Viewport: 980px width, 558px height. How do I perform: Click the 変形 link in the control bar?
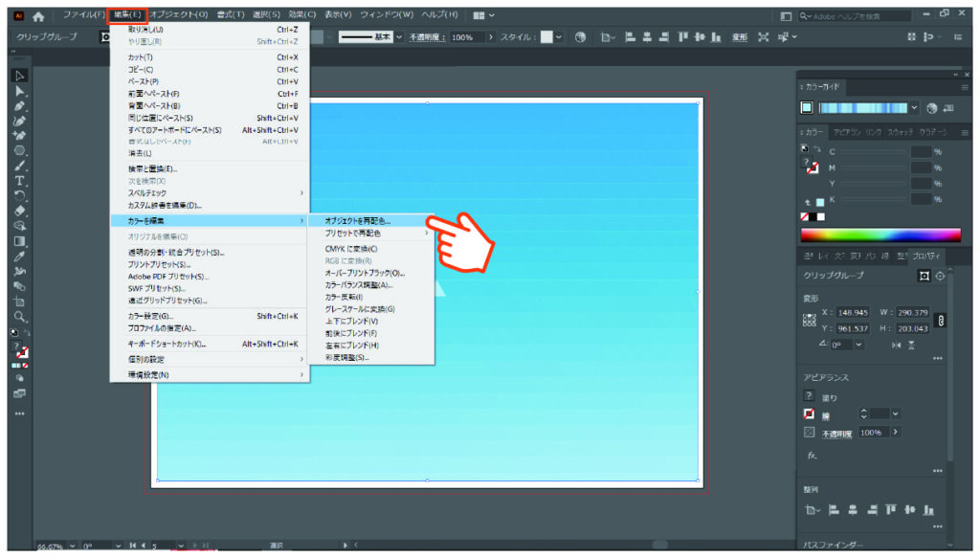(x=740, y=37)
